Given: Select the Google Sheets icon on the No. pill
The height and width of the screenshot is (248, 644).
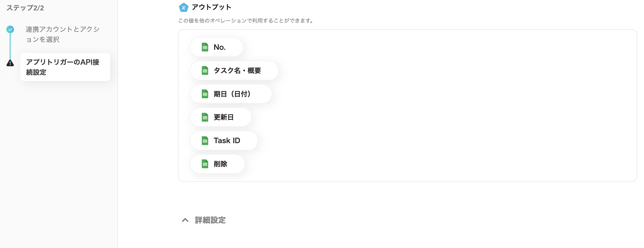Looking at the screenshot, I should coord(205,47).
